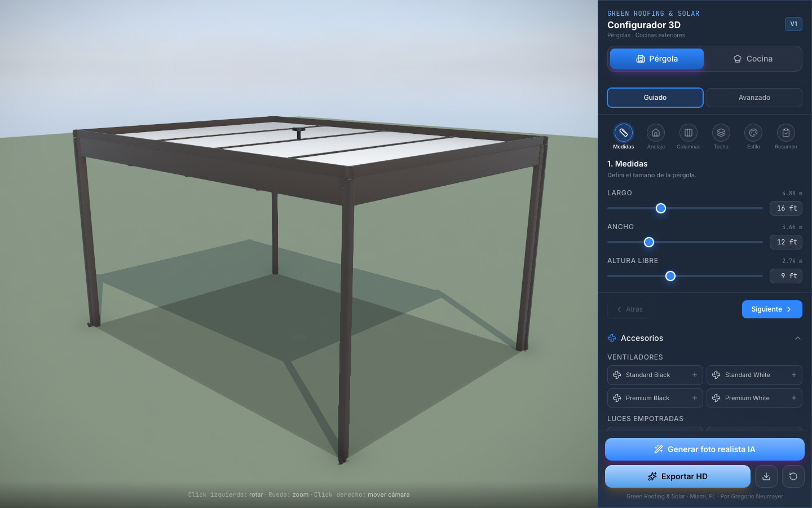Add Premium Black fan with plus icon
Viewport: 812px width, 508px height.
tap(695, 398)
